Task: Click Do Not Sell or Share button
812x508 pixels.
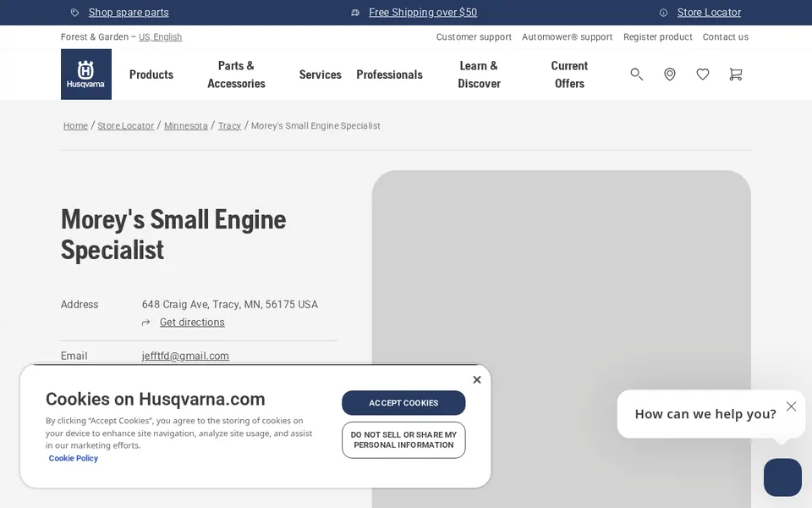Action: click(403, 440)
